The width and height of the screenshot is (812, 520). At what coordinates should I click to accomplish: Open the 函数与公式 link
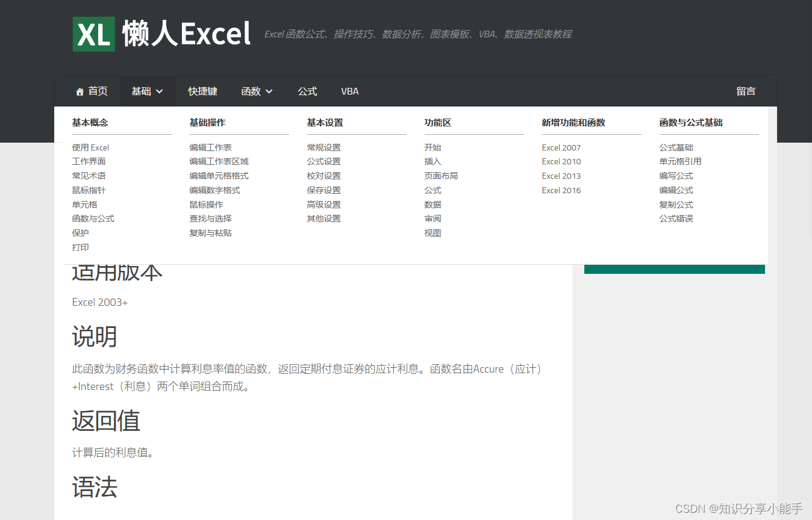coord(93,218)
